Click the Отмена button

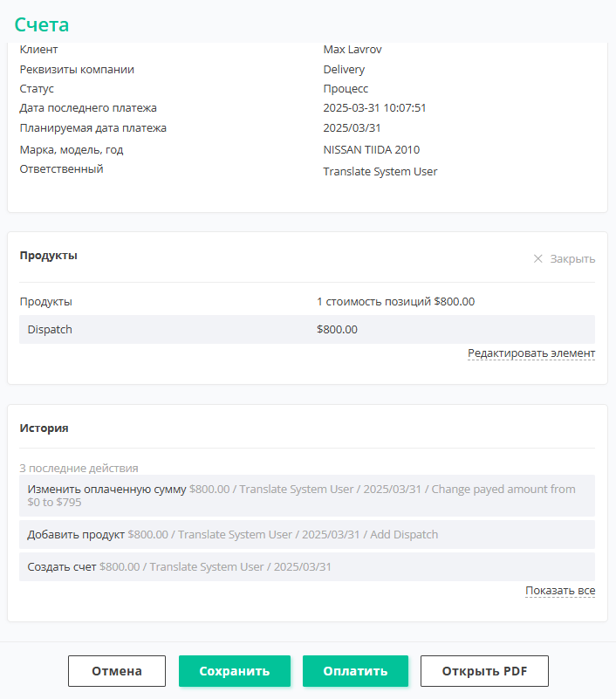click(x=117, y=671)
